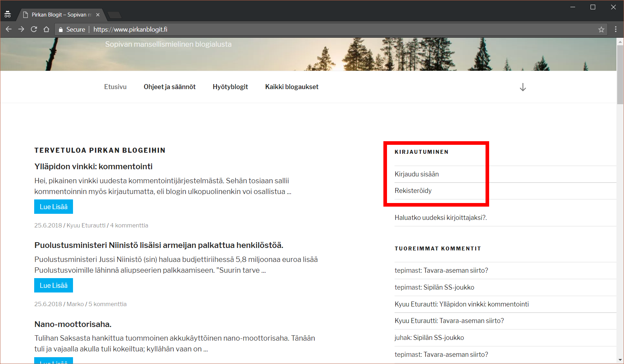The width and height of the screenshot is (624, 364).
Task: Bookmark this page with the star icon
Action: (601, 29)
